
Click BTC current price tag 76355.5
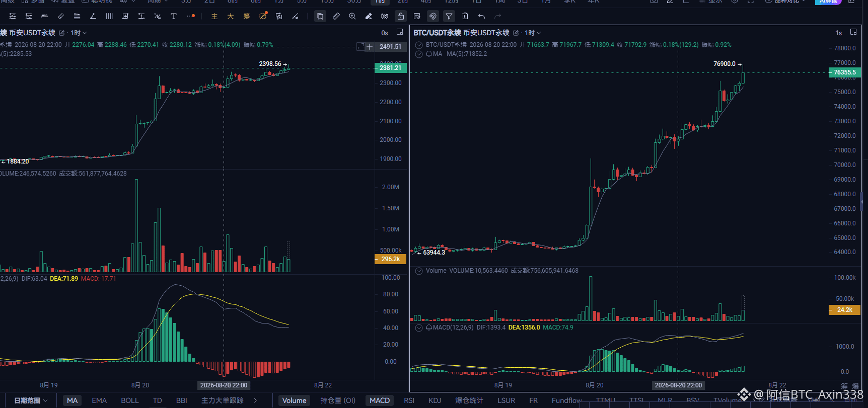pos(844,72)
